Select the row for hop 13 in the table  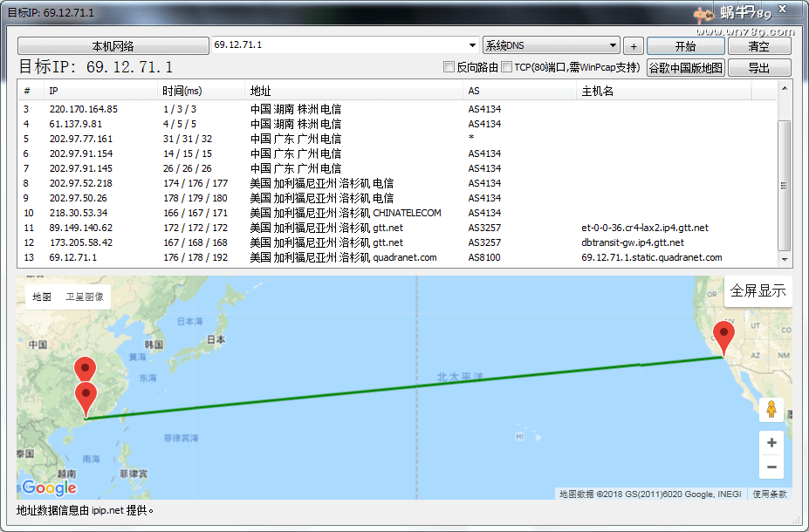[x=262, y=256]
